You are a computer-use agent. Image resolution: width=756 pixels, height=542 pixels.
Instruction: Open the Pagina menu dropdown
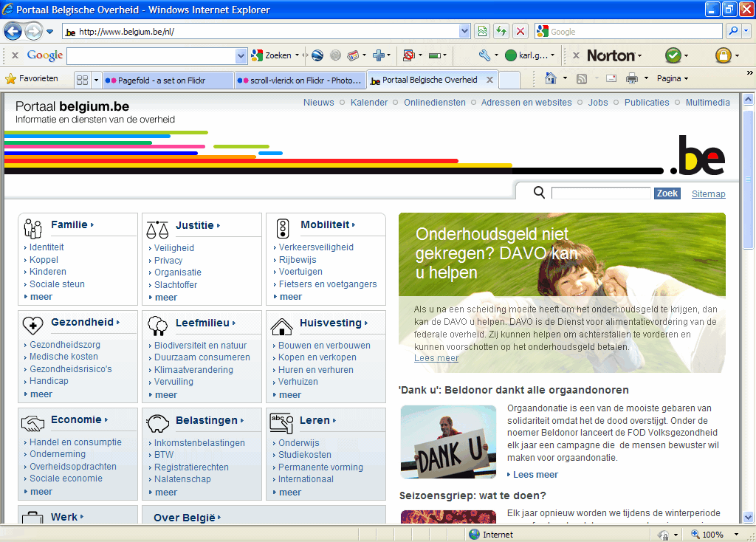pos(673,78)
